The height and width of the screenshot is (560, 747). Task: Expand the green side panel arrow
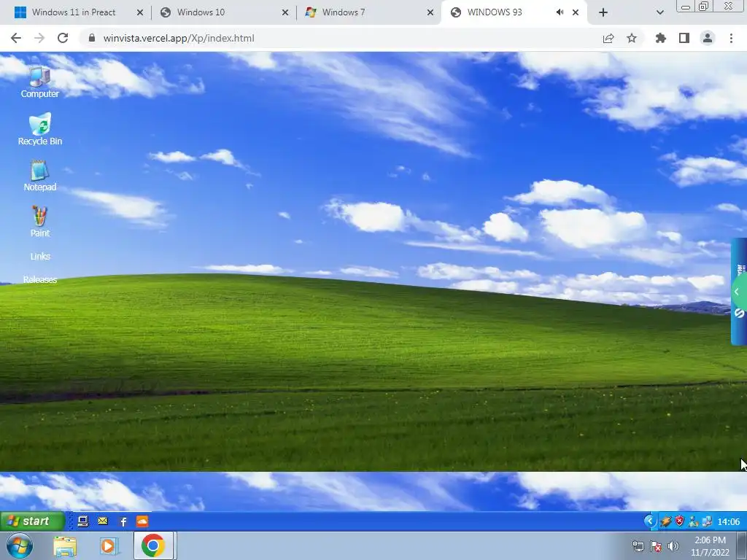point(738,292)
